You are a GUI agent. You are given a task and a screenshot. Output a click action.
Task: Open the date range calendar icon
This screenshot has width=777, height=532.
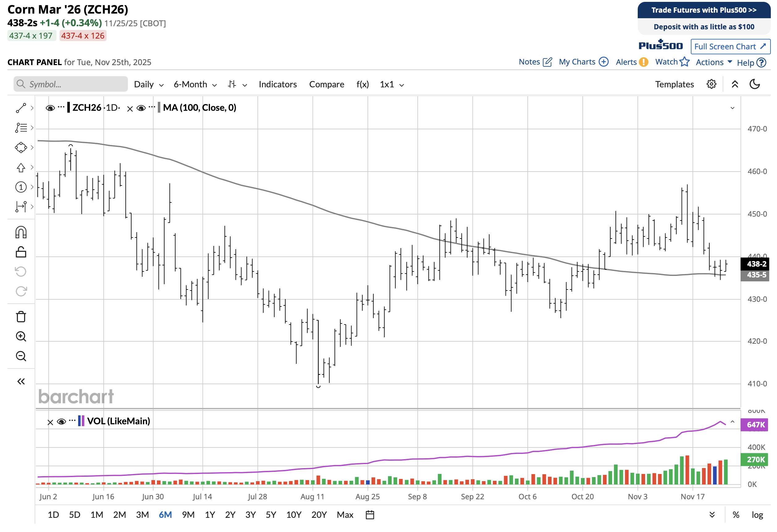click(x=370, y=515)
